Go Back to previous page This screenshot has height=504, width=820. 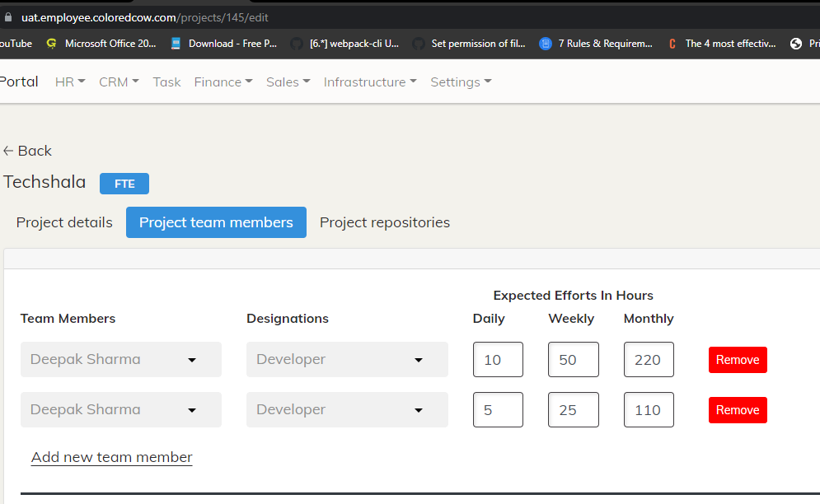[27, 151]
